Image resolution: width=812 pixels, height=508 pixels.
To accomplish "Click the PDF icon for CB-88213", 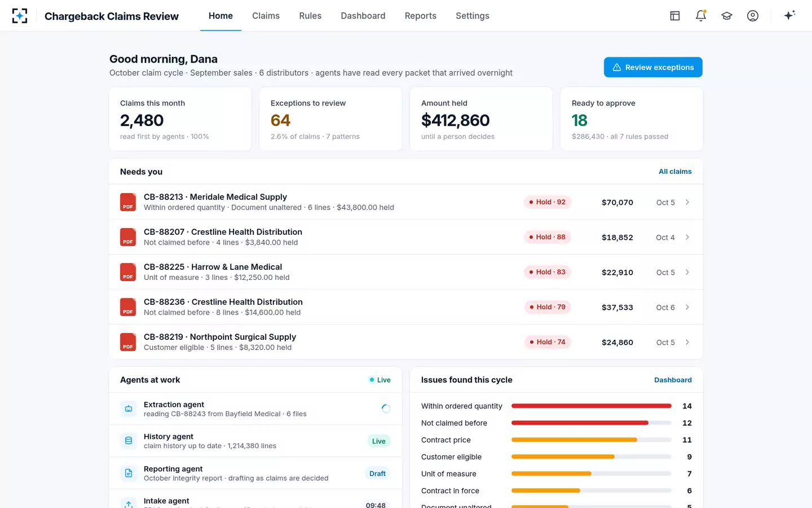I will coord(128,202).
